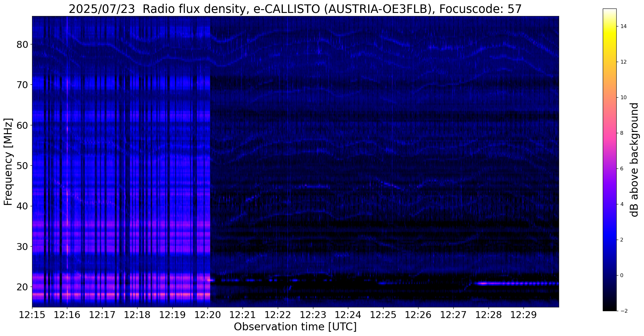Click the 12:27 time tick label
This screenshot has height=336, width=644.
pyautogui.click(x=453, y=315)
